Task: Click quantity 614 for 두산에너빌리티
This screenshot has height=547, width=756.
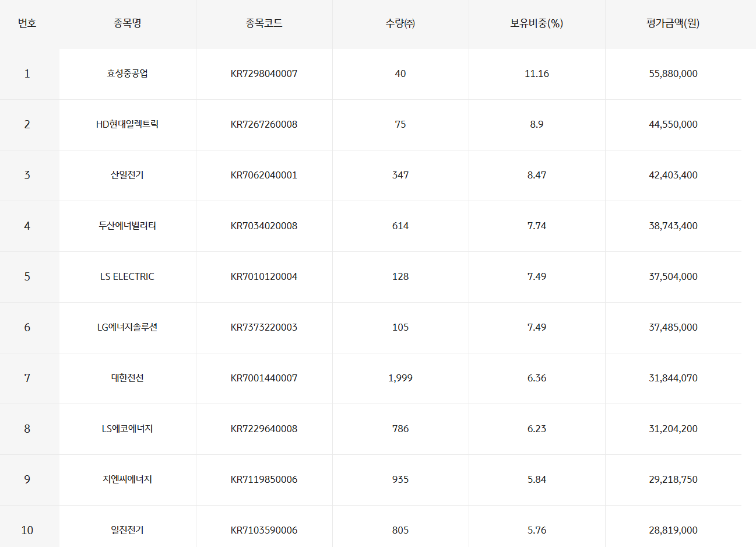Action: coord(400,226)
